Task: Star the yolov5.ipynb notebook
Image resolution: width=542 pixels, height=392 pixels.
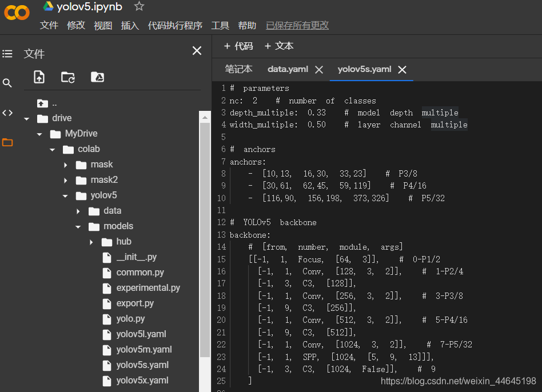Action: tap(139, 6)
